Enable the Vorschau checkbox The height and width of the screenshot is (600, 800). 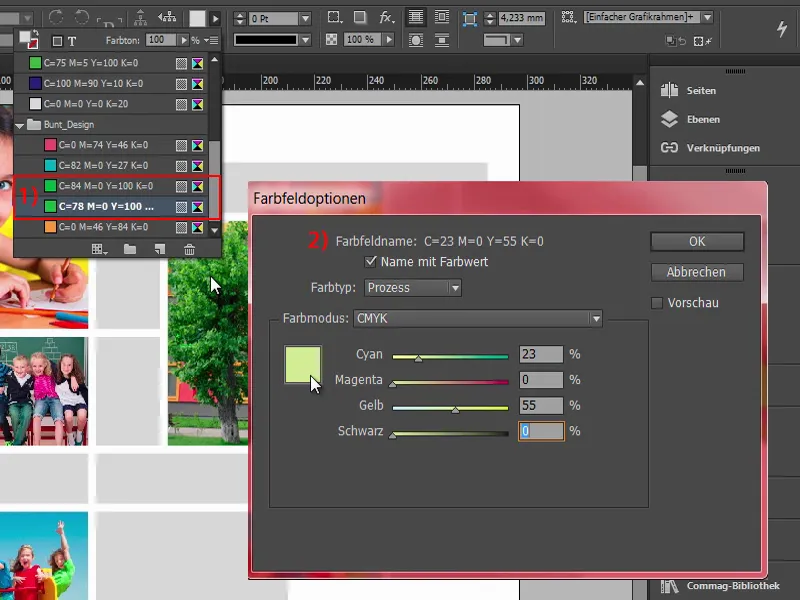point(657,303)
